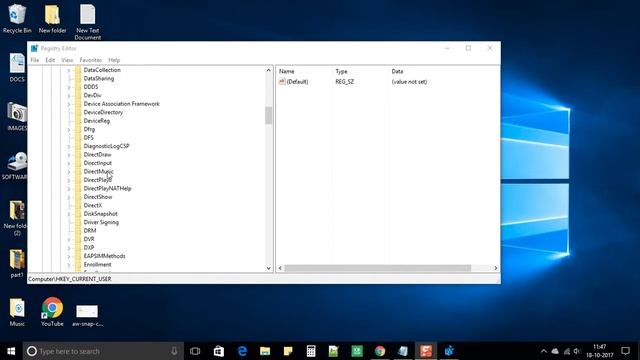Image resolution: width=640 pixels, height=360 pixels.
Task: Open the Edit menu in Registry Editor
Action: coord(50,60)
